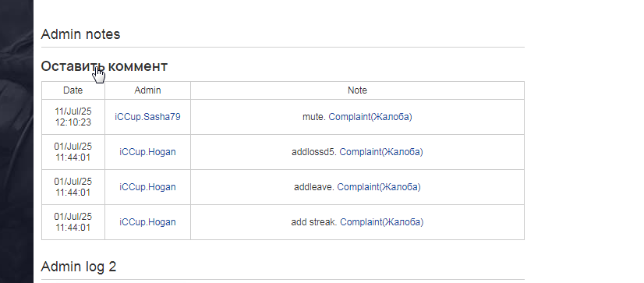Click date cell in the addlossd5 row
Image resolution: width=644 pixels, height=283 pixels.
73,152
